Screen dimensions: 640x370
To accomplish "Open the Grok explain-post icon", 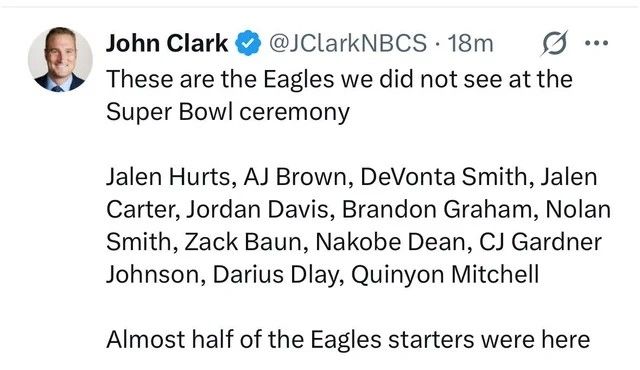I will coord(554,42).
